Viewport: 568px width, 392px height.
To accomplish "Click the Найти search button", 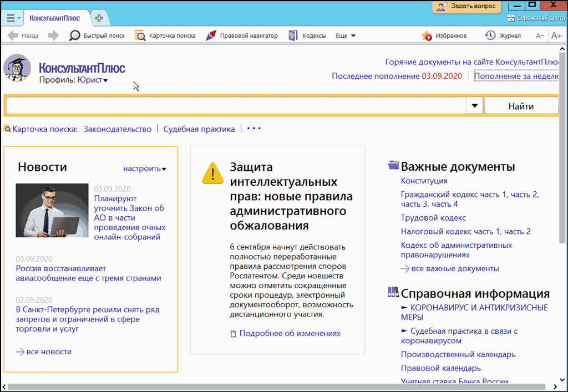I will pyautogui.click(x=521, y=106).
